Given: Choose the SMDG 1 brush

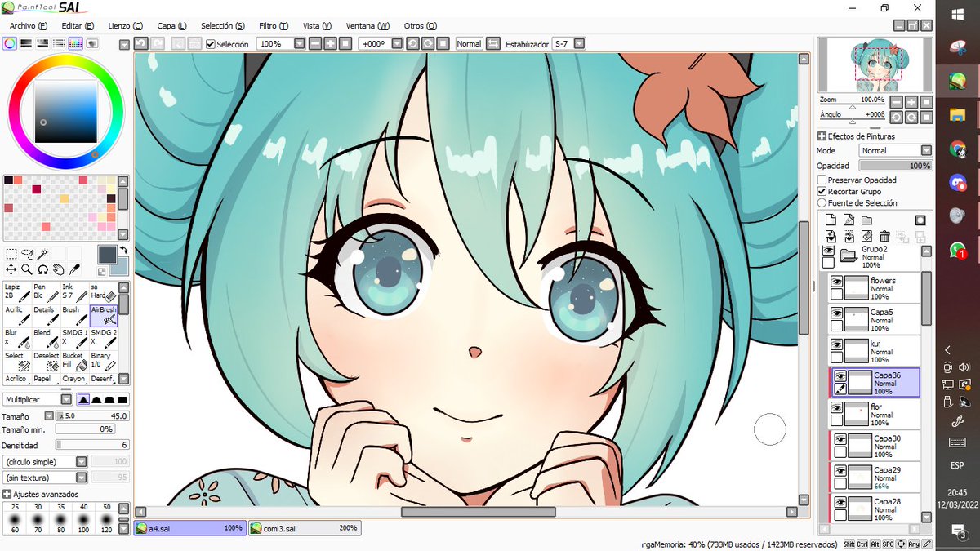Looking at the screenshot, I should pos(74,339).
